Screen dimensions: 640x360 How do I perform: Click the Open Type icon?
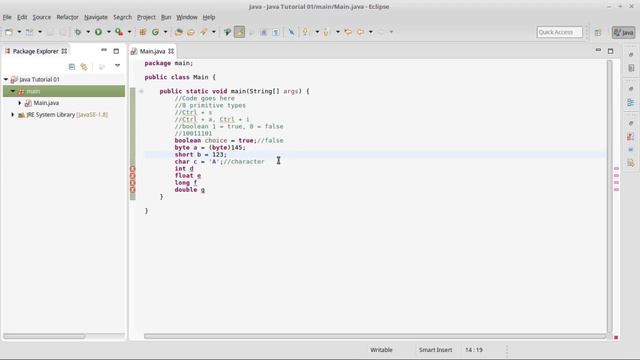pyautogui.click(x=178, y=32)
